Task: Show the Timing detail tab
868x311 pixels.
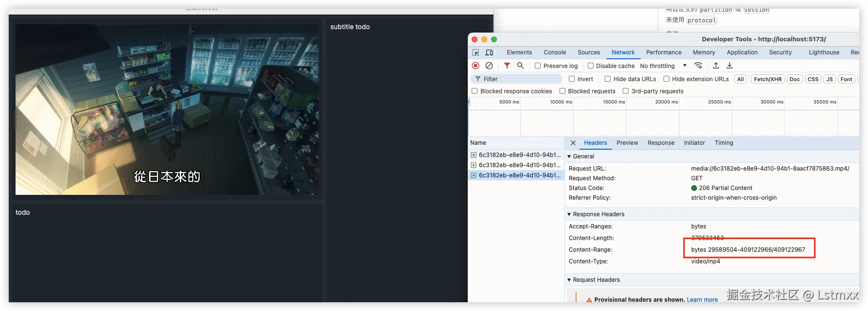Action: coord(724,143)
